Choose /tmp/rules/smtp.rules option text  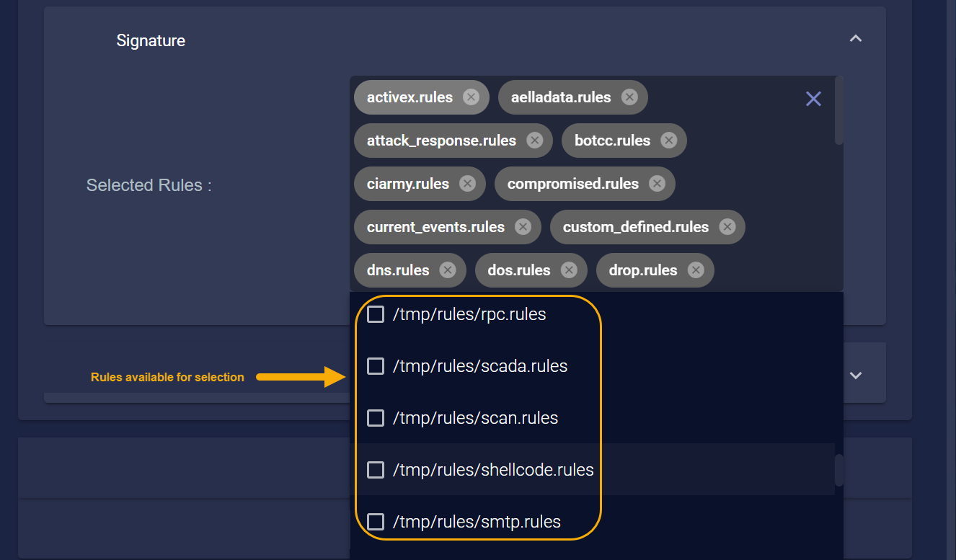click(477, 522)
